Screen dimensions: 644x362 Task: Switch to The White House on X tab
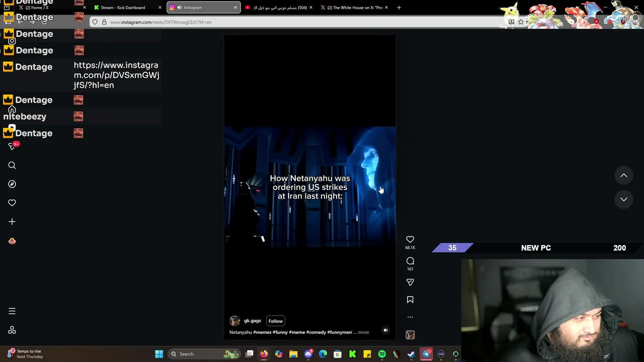coord(354,8)
